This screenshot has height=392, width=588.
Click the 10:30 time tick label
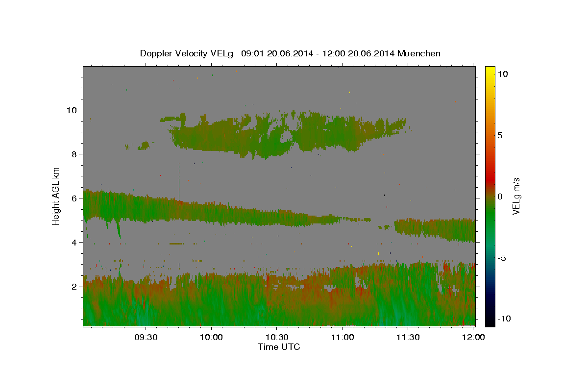(277, 337)
